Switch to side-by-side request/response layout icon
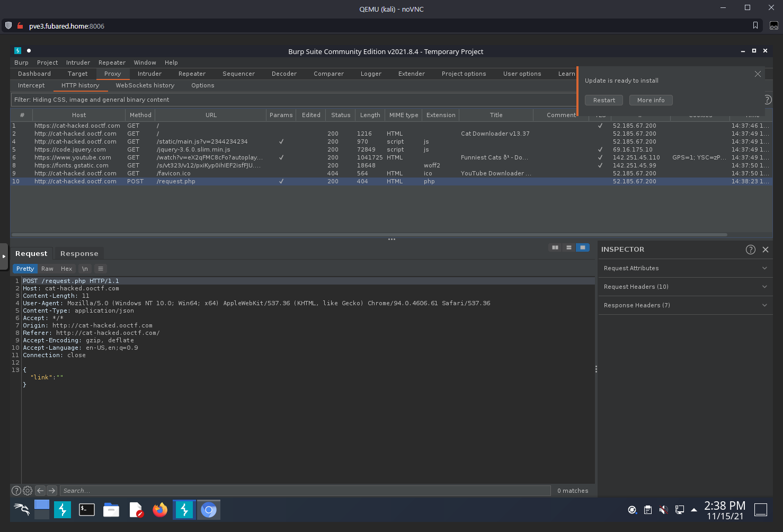This screenshot has width=783, height=532. (555, 247)
